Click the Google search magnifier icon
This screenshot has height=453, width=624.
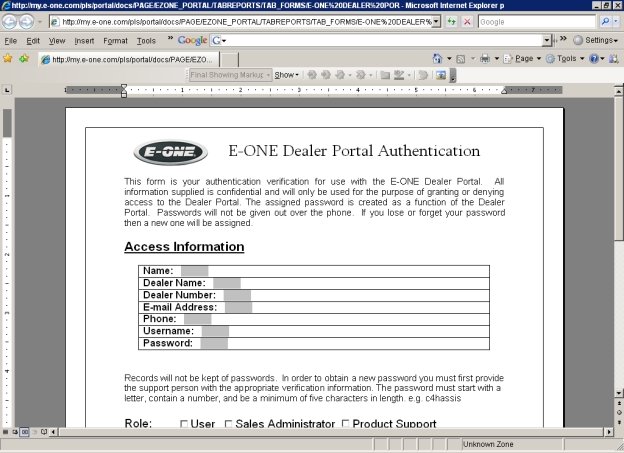tap(605, 21)
